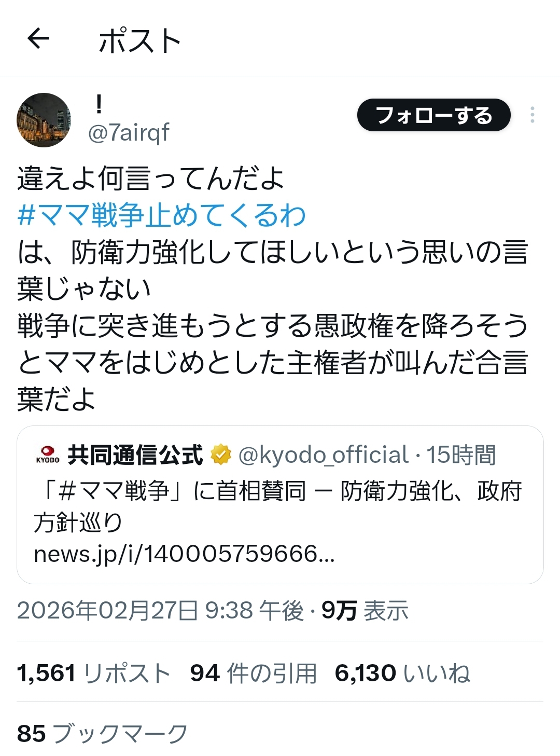Open the @kyodo_official handle

[x=324, y=455]
